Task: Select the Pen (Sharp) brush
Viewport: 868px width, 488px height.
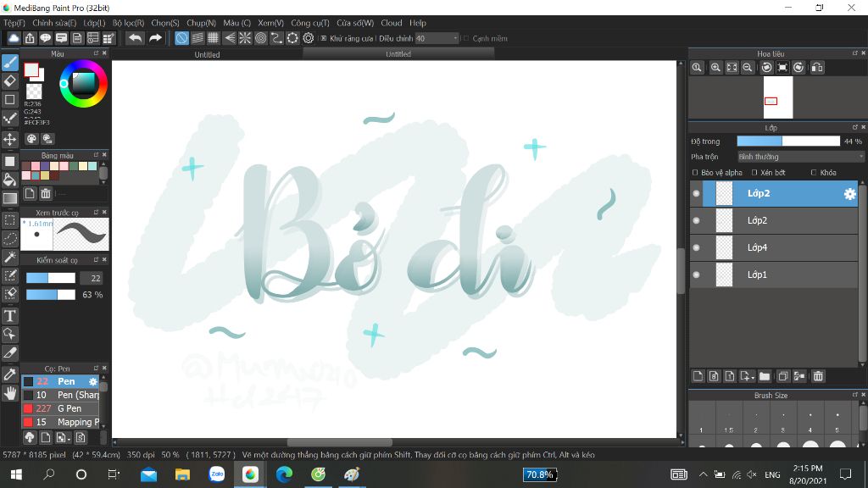Action: tap(60, 395)
